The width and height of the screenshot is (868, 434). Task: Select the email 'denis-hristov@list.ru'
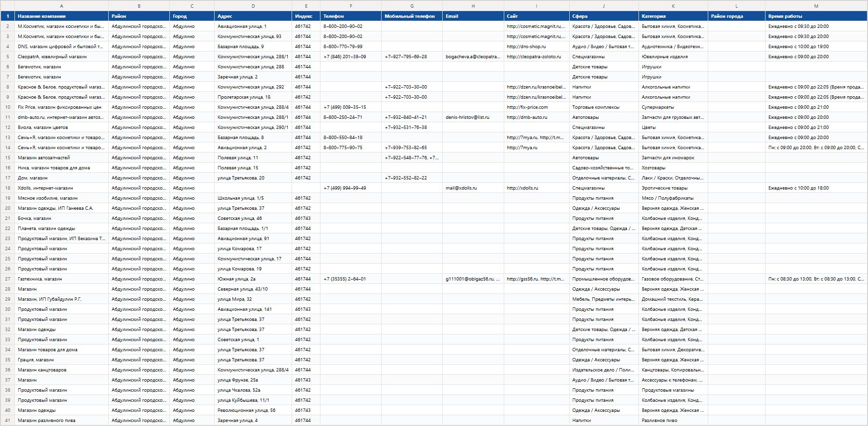[473, 117]
